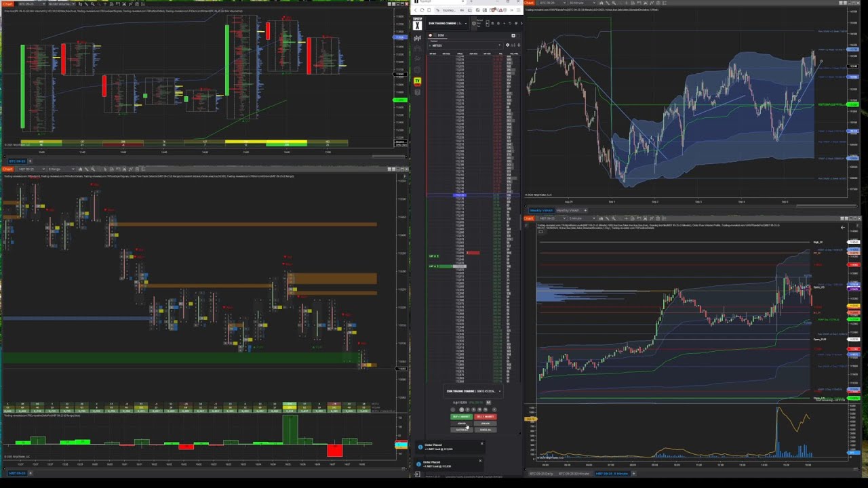
Task: Add a new tab next to the Monthly VWAP tab
Action: (x=585, y=210)
